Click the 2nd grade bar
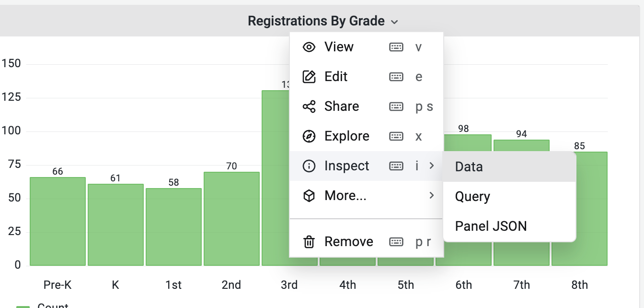The image size is (644, 308). pyautogui.click(x=231, y=219)
